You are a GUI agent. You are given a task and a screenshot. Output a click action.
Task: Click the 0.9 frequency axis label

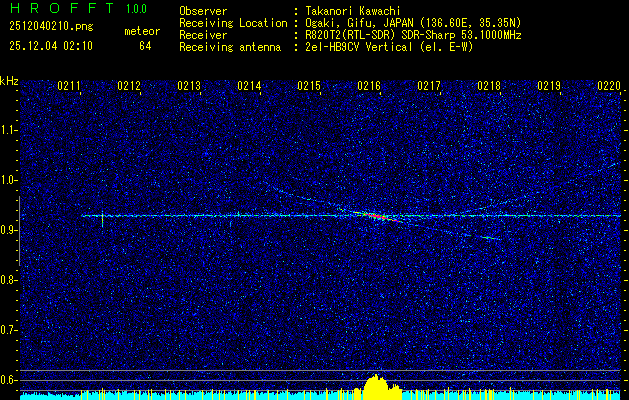8,230
